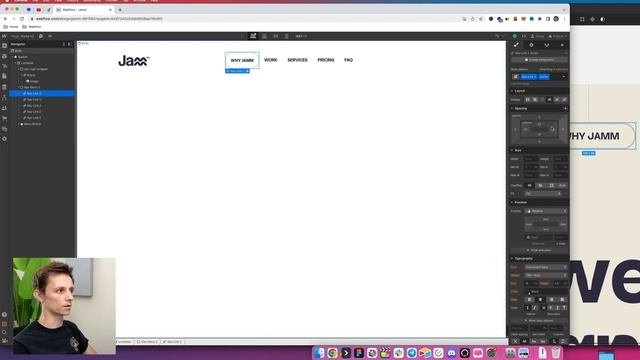Select the Style brush tab
This screenshot has height=360, width=640.
(516, 45)
